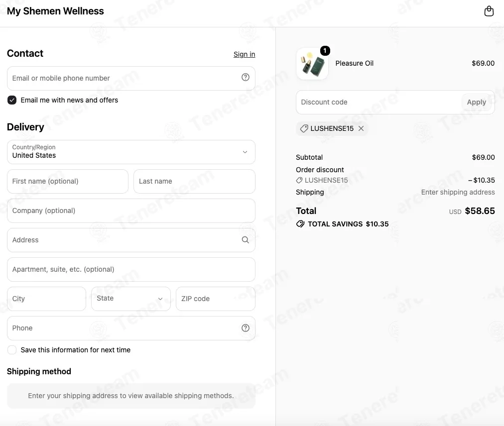The height and width of the screenshot is (426, 504).
Task: Click the tag icon beside Order discount code
Action: (x=299, y=180)
